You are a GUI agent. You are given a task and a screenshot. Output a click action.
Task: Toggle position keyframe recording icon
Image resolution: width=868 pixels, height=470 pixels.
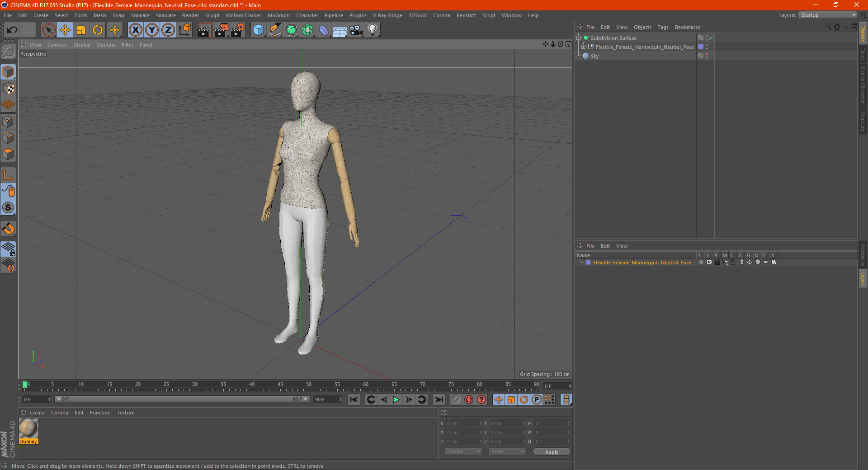(x=499, y=399)
